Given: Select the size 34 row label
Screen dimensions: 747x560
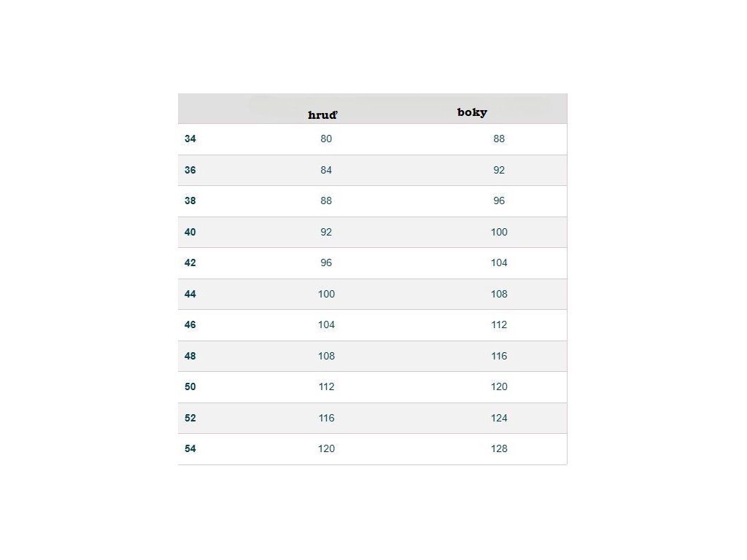Looking at the screenshot, I should (190, 139).
